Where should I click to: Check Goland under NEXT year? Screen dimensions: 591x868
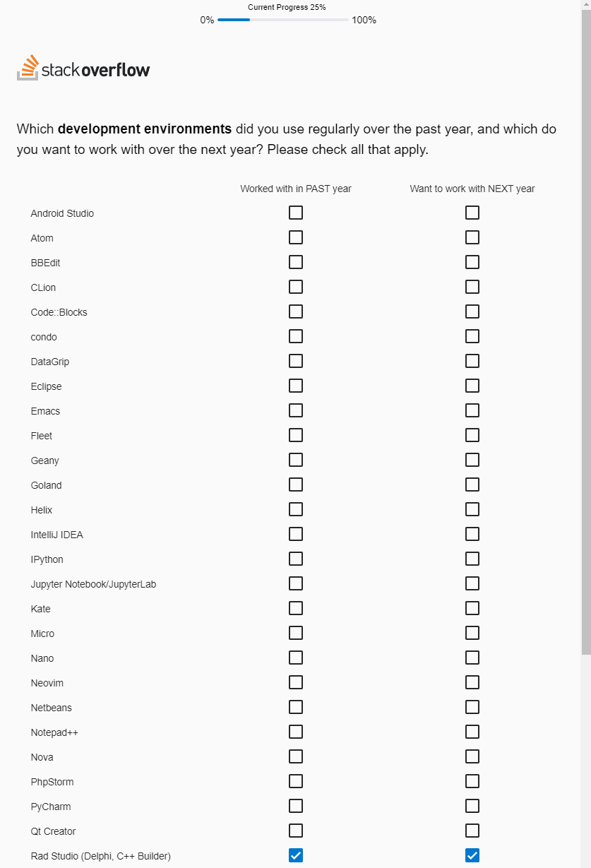pos(472,484)
